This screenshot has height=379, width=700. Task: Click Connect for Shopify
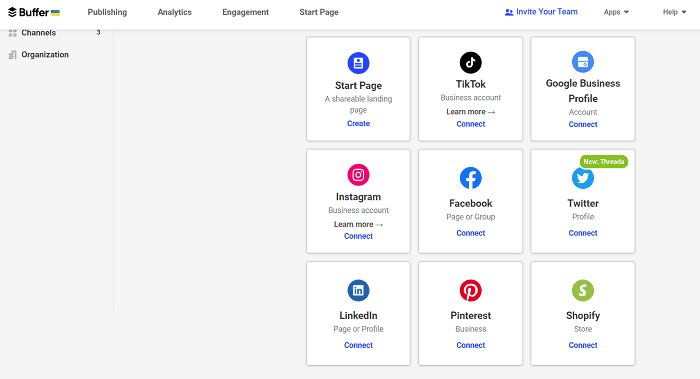click(x=583, y=345)
